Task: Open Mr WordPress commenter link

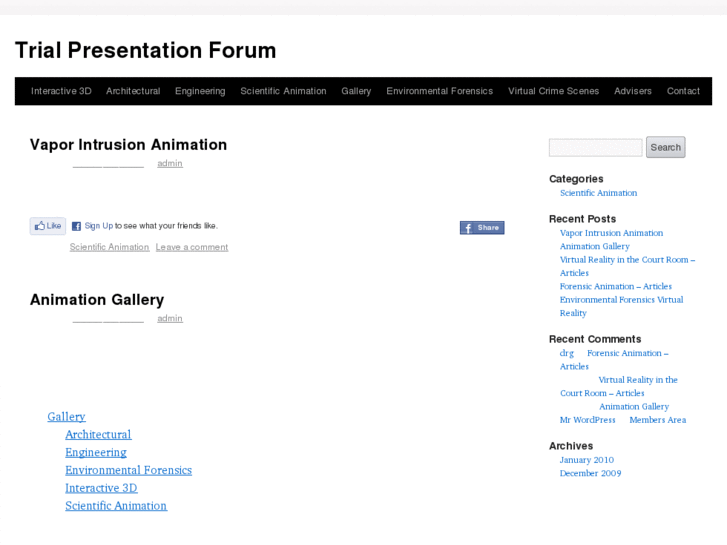Action: [x=588, y=420]
